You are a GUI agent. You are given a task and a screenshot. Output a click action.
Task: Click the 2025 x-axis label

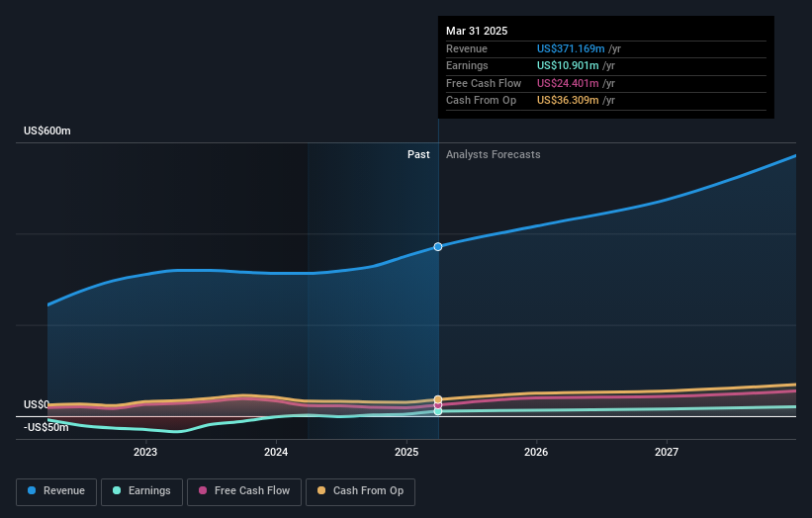tap(406, 453)
